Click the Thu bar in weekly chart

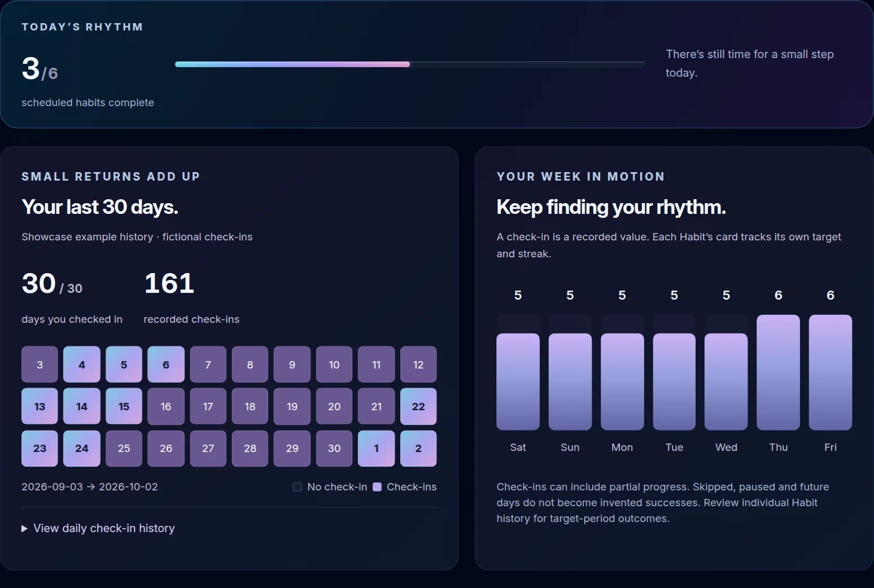pos(778,372)
